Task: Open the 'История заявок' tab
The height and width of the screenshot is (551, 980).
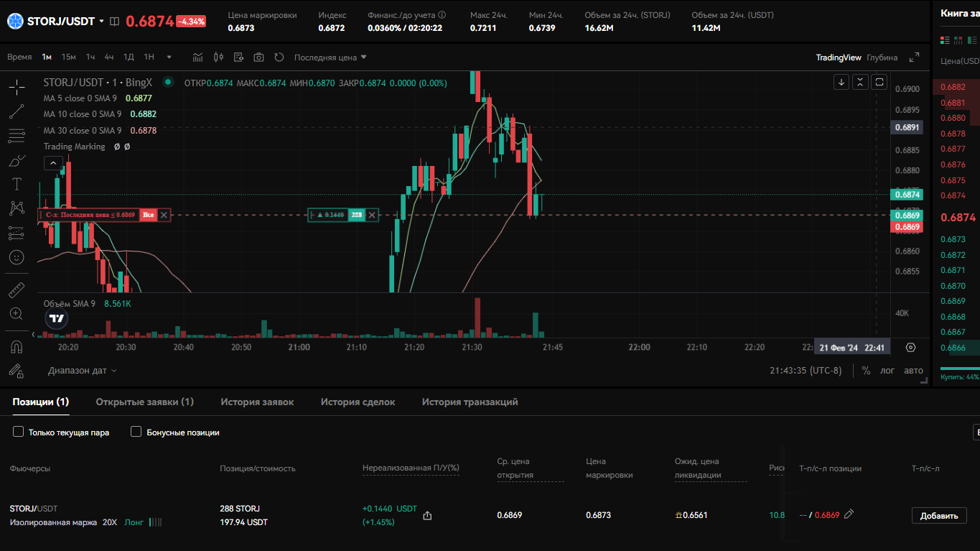Action: click(x=257, y=402)
